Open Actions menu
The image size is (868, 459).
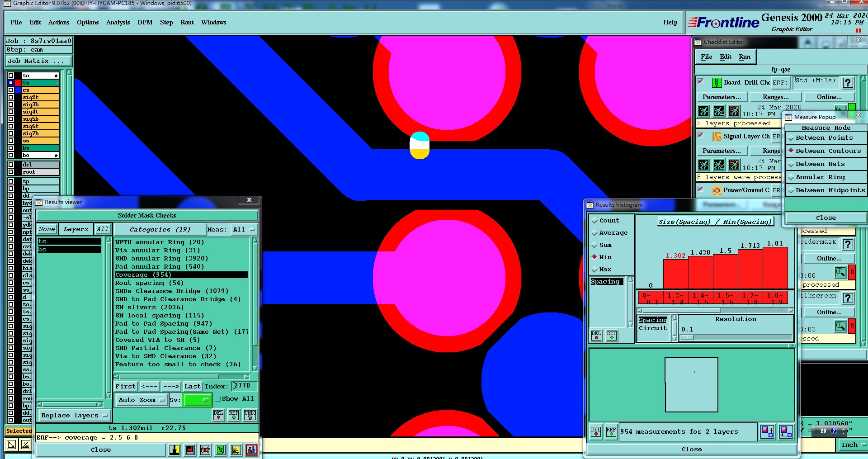(59, 22)
